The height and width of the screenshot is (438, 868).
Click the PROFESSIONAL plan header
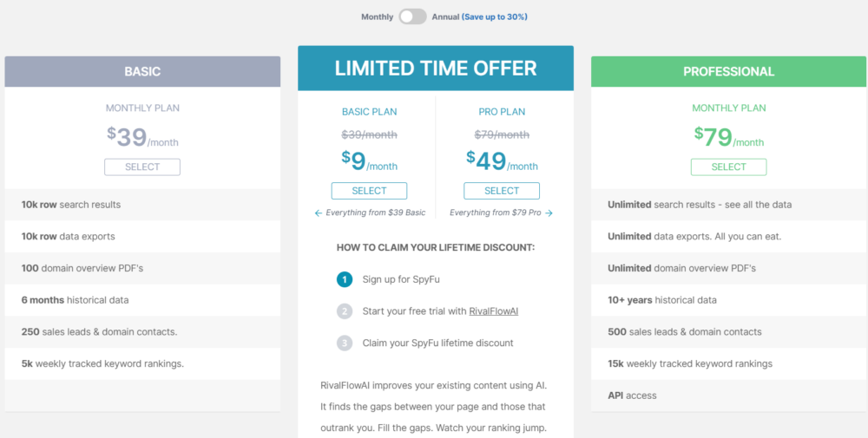[728, 71]
